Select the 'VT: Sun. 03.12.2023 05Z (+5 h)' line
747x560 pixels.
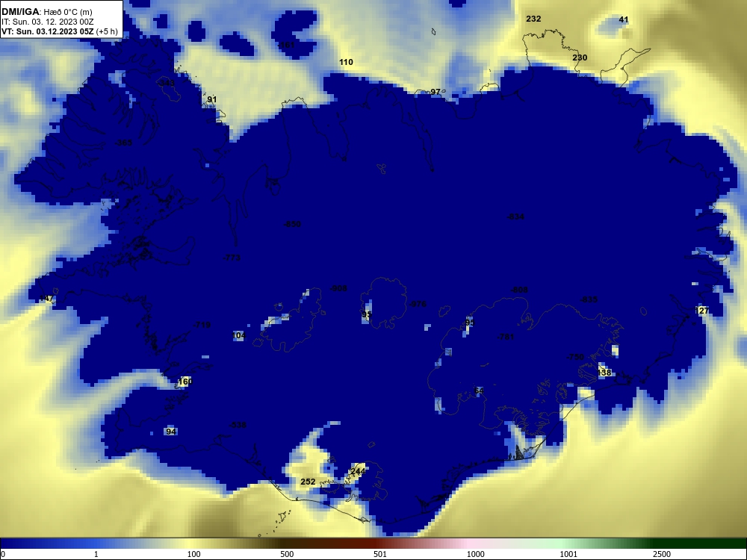coord(59,31)
